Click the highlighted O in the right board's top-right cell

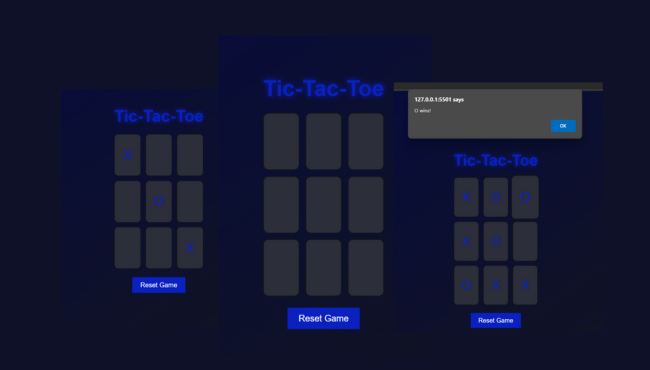[x=525, y=197]
